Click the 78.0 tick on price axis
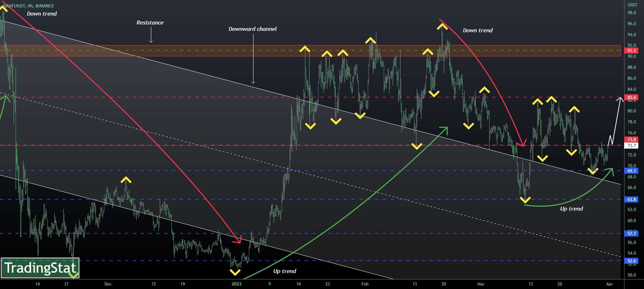The image size is (644, 289). [x=632, y=122]
